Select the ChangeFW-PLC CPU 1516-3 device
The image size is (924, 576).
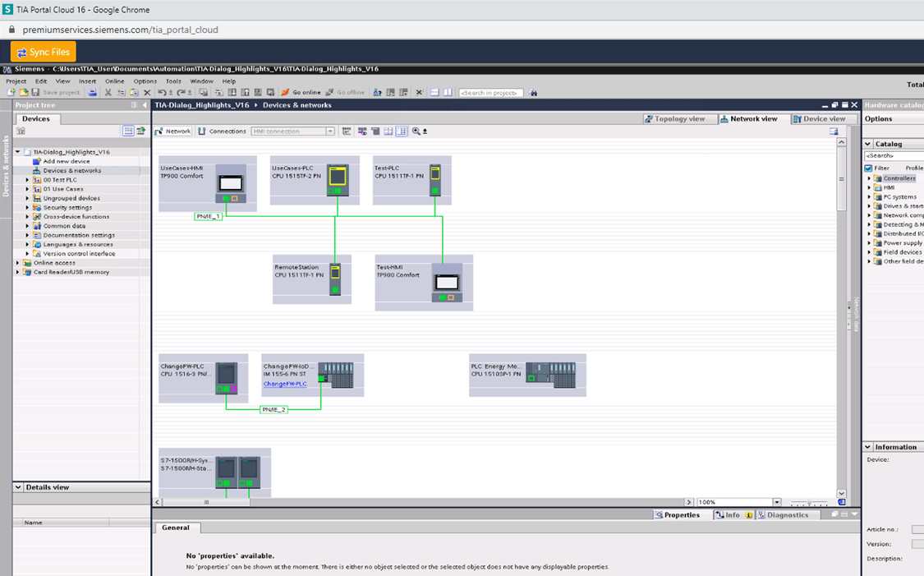[x=204, y=379]
